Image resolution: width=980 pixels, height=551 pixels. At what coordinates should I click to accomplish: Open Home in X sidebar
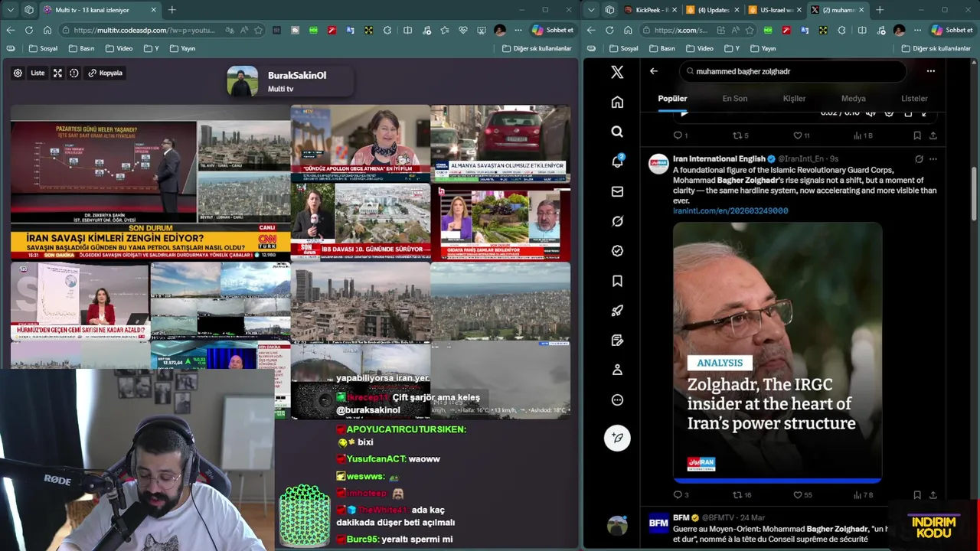(617, 102)
